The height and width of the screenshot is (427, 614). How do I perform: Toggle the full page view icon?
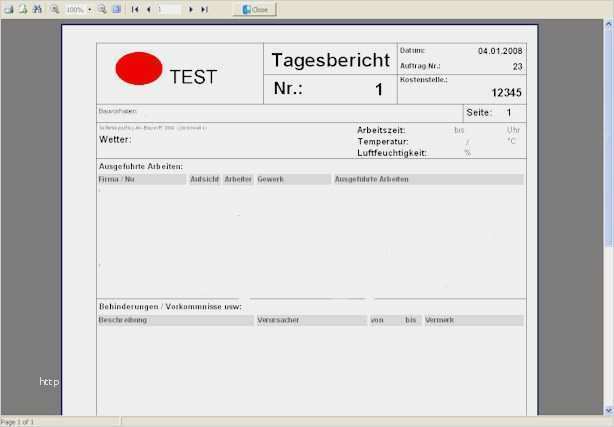116,9
